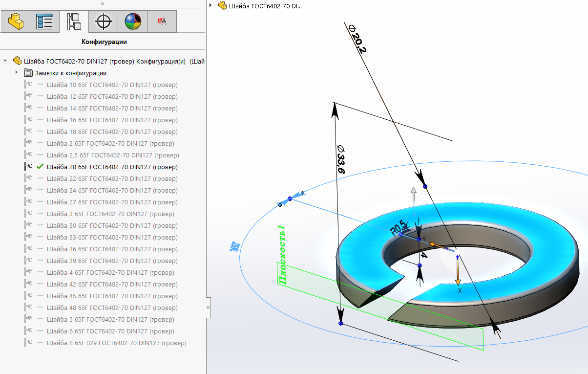Switch to the PropertyManager tab
The image size is (588, 374).
(44, 22)
